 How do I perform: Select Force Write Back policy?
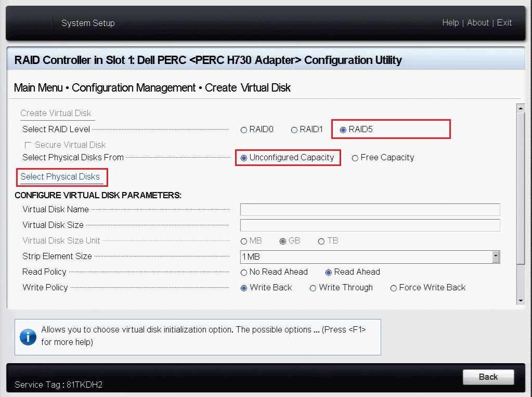pos(394,288)
